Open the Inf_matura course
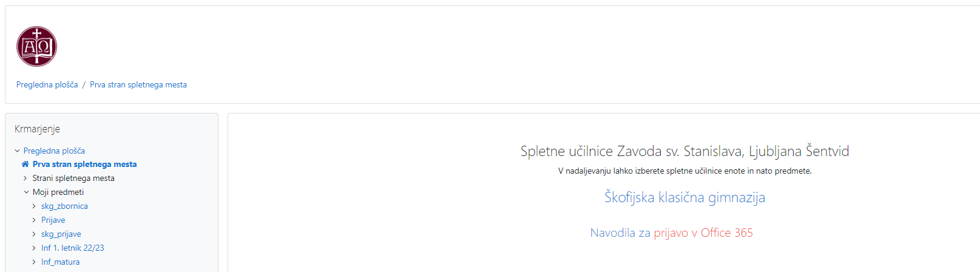 coord(61,262)
